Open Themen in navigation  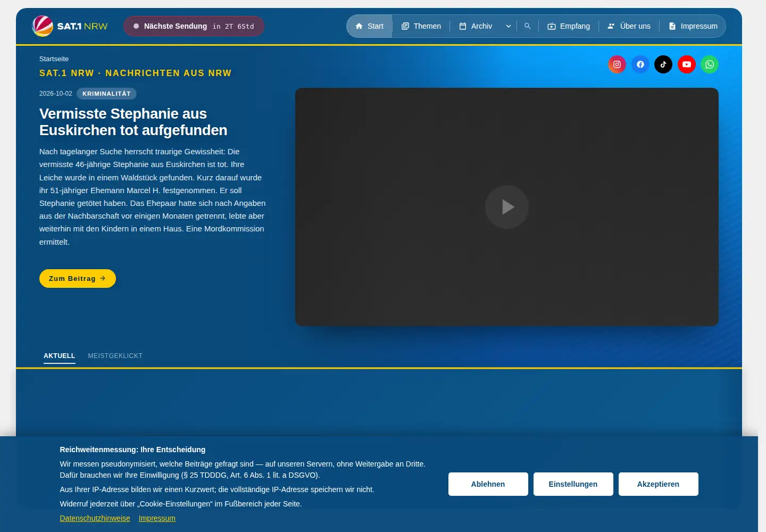(x=421, y=26)
